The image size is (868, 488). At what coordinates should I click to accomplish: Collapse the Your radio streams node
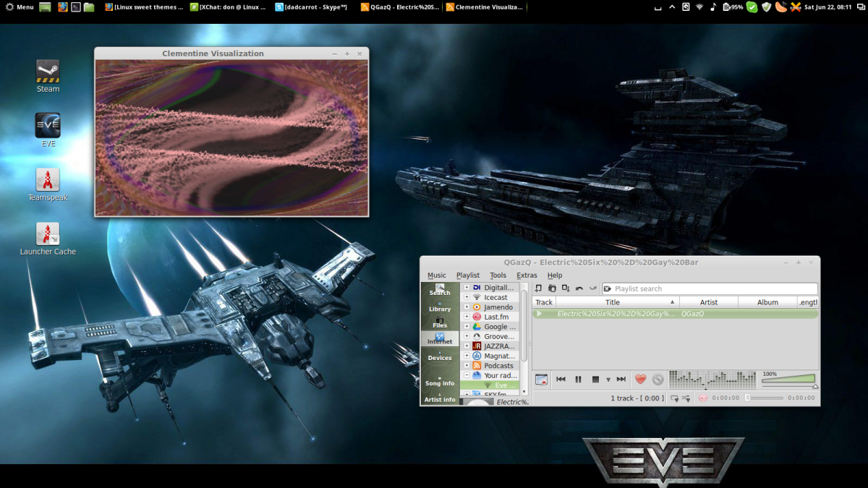tap(467, 375)
